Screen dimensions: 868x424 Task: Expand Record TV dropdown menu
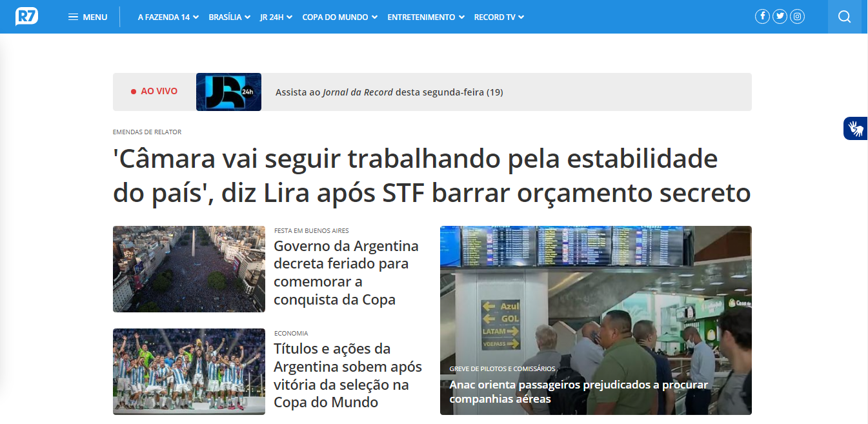(499, 17)
